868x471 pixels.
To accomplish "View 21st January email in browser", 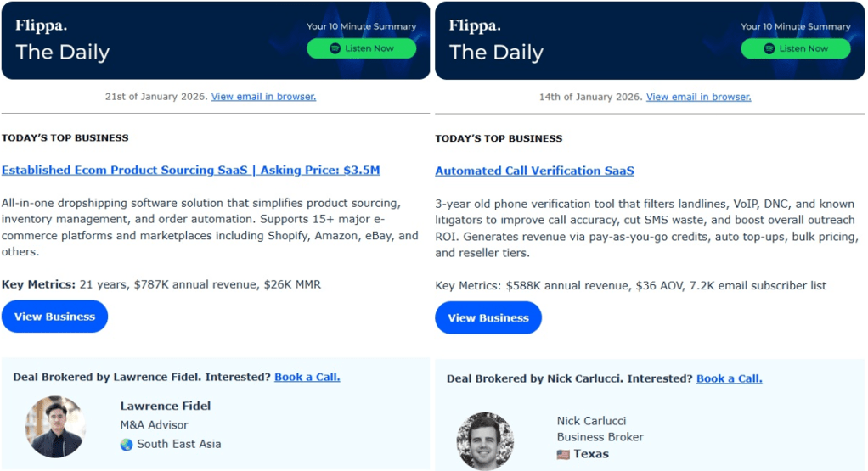I will click(x=263, y=97).
